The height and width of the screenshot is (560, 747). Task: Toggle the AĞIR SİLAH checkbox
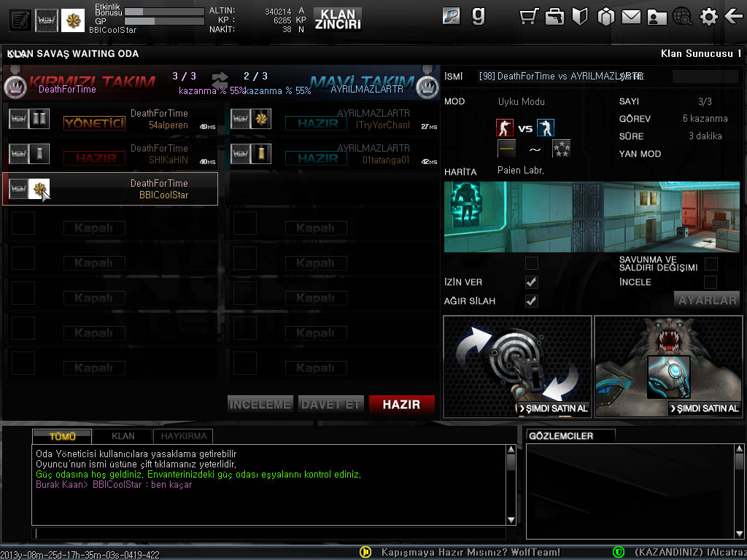(x=532, y=301)
